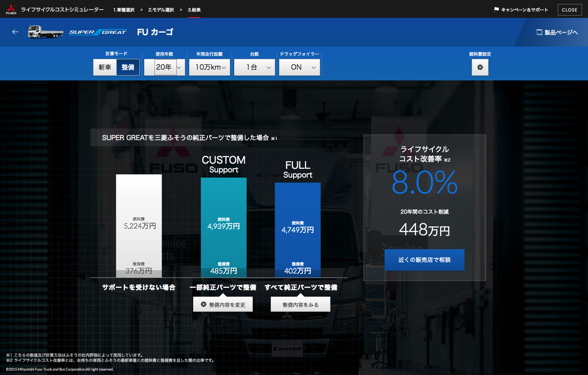
Task: Click the 376万円 maintenance cost value
Action: click(139, 271)
